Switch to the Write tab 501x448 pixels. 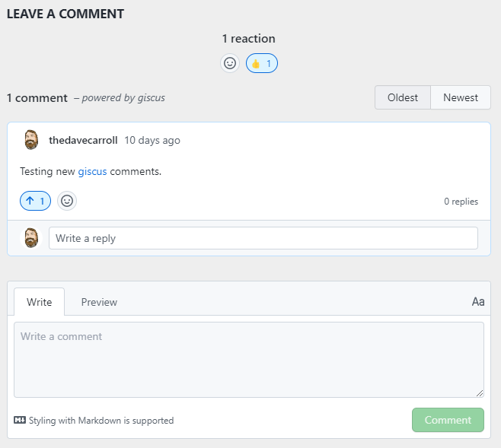[x=40, y=302]
